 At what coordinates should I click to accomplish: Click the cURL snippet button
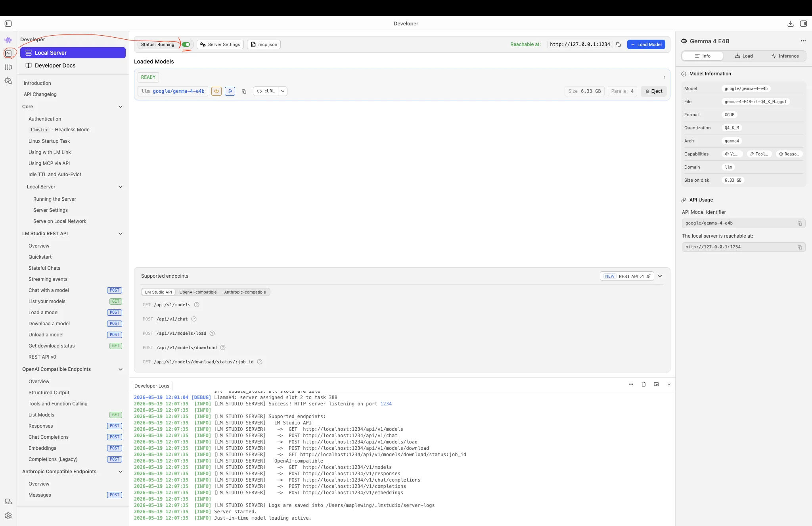coord(266,91)
